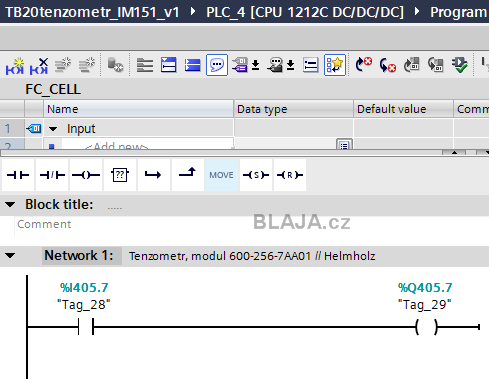Collapse the Input parameter section

pyautogui.click(x=53, y=129)
